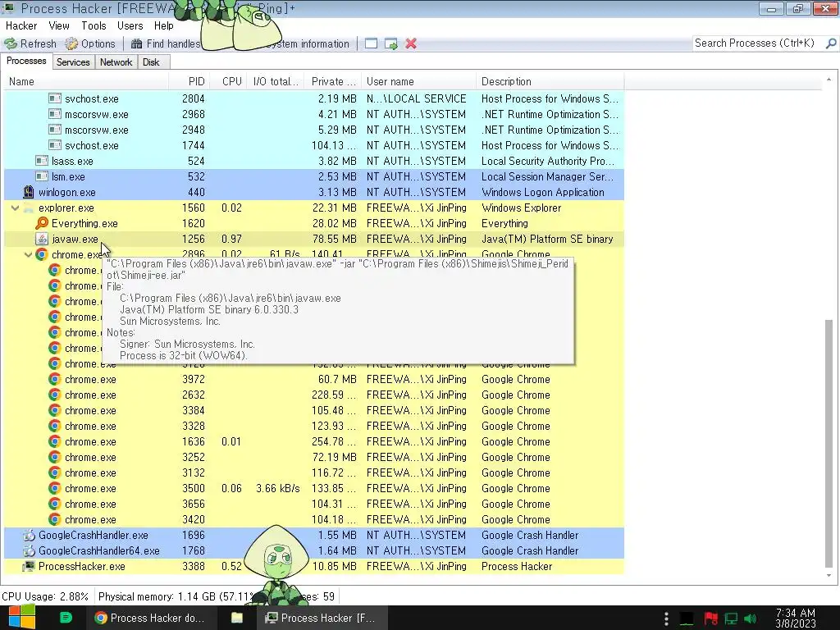
Task: Click GoogleCrashHandler.exe icon
Action: click(x=29, y=535)
